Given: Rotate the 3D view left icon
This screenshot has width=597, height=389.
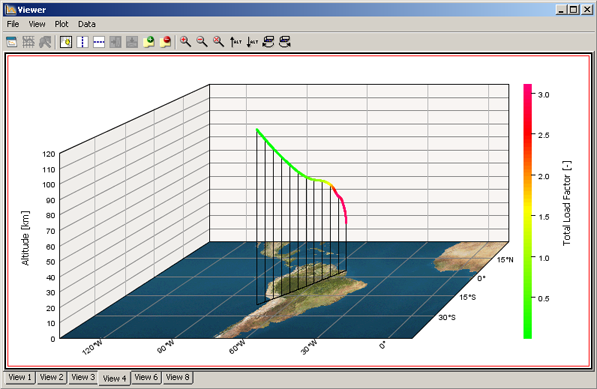Looking at the screenshot, I should point(268,42).
